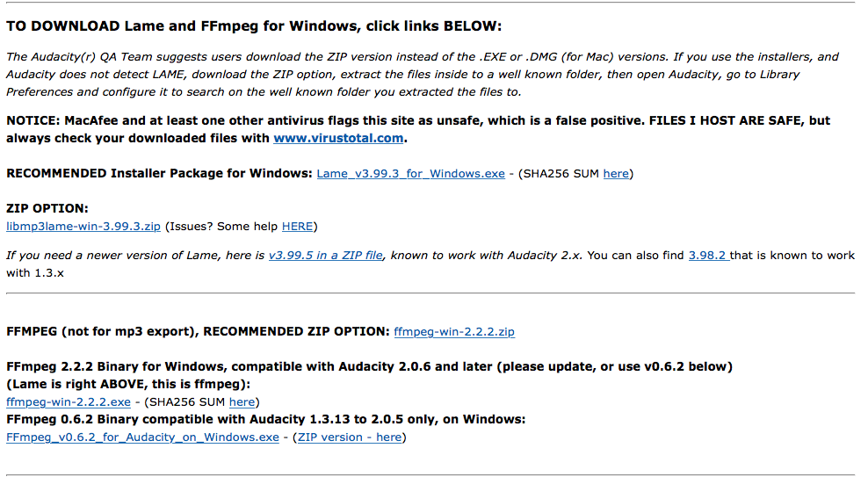Open SHA256 SUM 'here' link for ffmpeg exe
Image resolution: width=868 pixels, height=477 pixels.
[x=242, y=402]
